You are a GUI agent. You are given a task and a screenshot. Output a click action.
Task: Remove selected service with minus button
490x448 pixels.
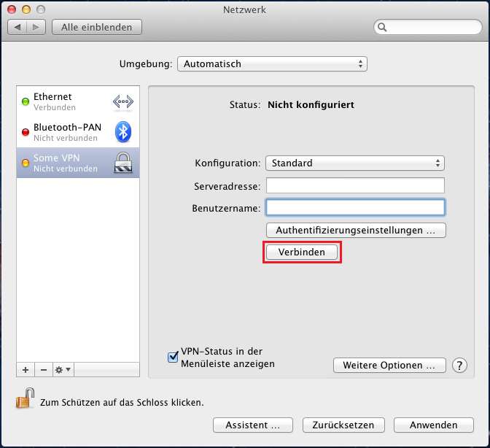point(43,370)
